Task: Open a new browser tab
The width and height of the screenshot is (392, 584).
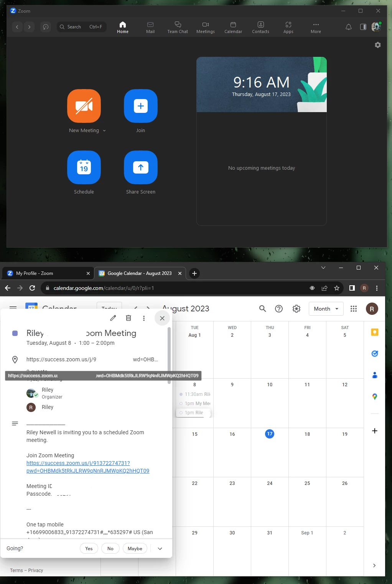Action: point(194,273)
